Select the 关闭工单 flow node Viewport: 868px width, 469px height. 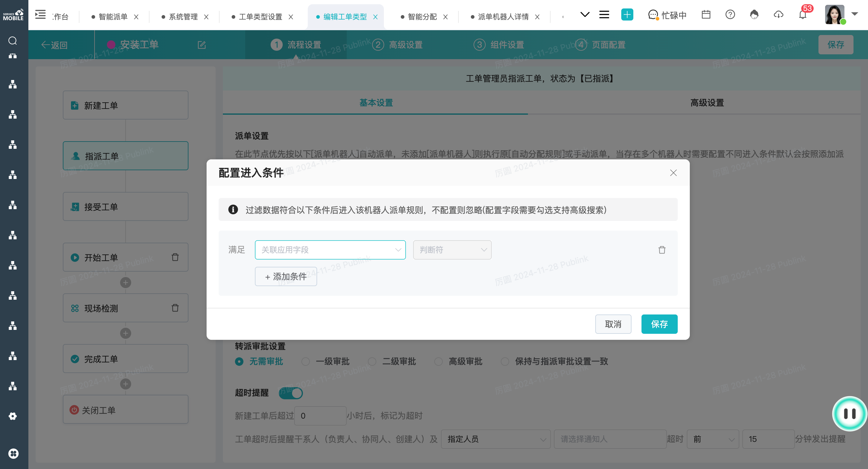click(126, 410)
